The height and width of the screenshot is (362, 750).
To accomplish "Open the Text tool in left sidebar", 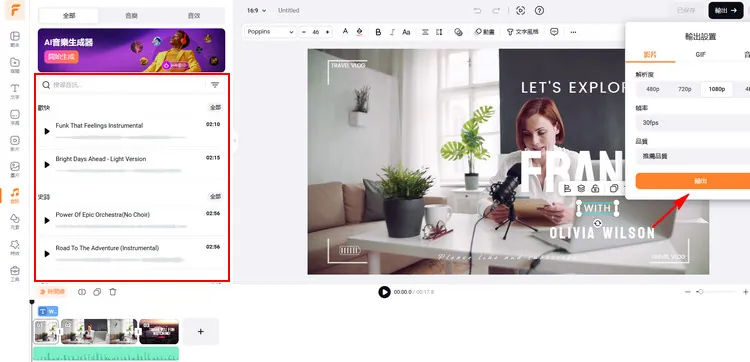I will [15, 91].
